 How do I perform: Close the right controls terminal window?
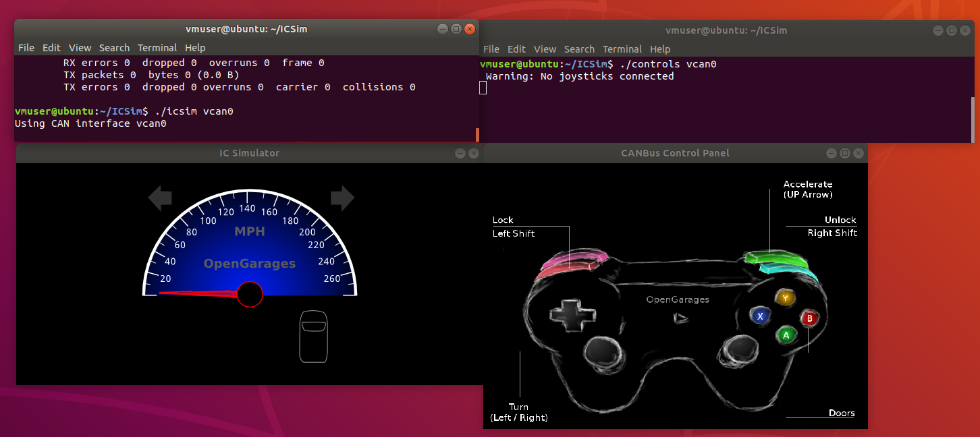point(964,30)
